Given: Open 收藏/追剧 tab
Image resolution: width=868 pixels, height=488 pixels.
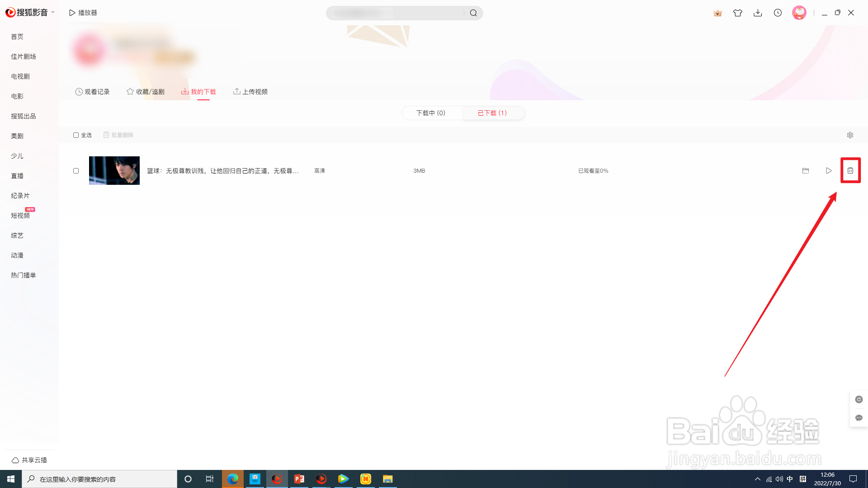Looking at the screenshot, I should click(x=145, y=92).
